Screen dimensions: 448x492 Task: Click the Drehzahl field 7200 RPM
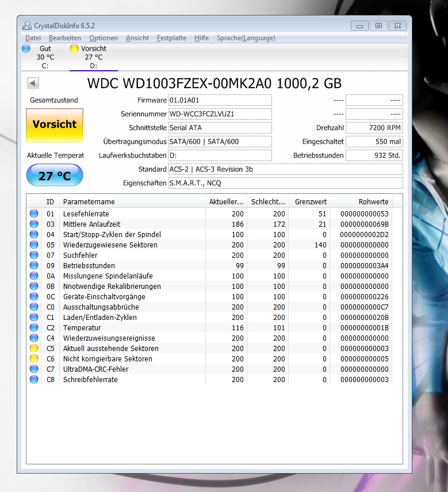tap(374, 128)
